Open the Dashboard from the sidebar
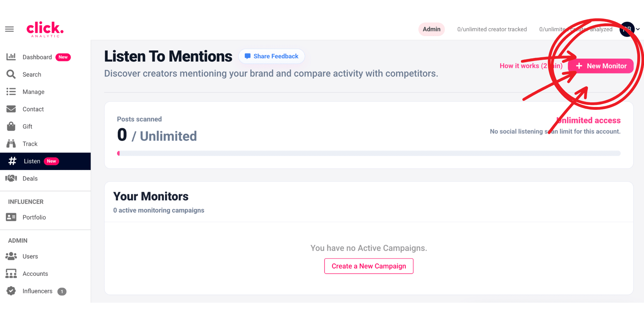The height and width of the screenshot is (322, 644). coord(37,57)
